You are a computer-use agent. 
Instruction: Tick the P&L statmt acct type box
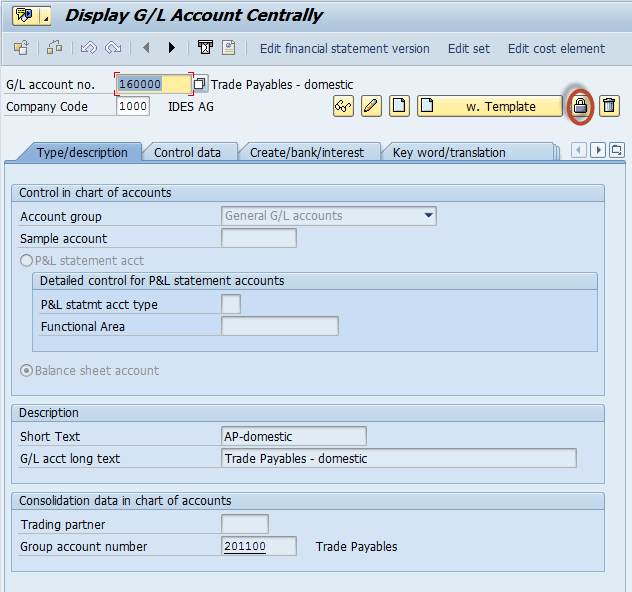230,305
